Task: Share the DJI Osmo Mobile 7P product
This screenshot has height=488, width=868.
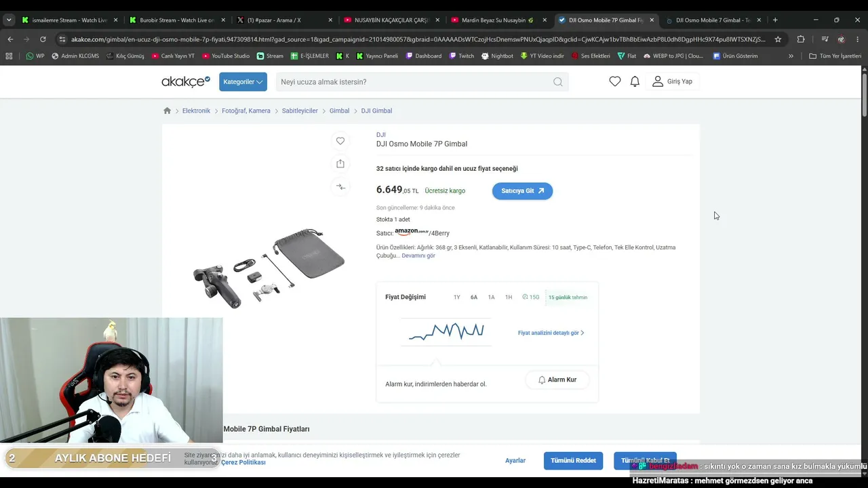Action: pos(340,163)
